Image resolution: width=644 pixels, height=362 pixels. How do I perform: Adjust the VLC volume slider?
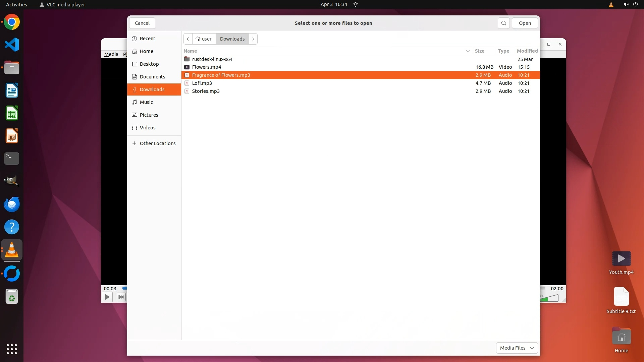pos(550,298)
